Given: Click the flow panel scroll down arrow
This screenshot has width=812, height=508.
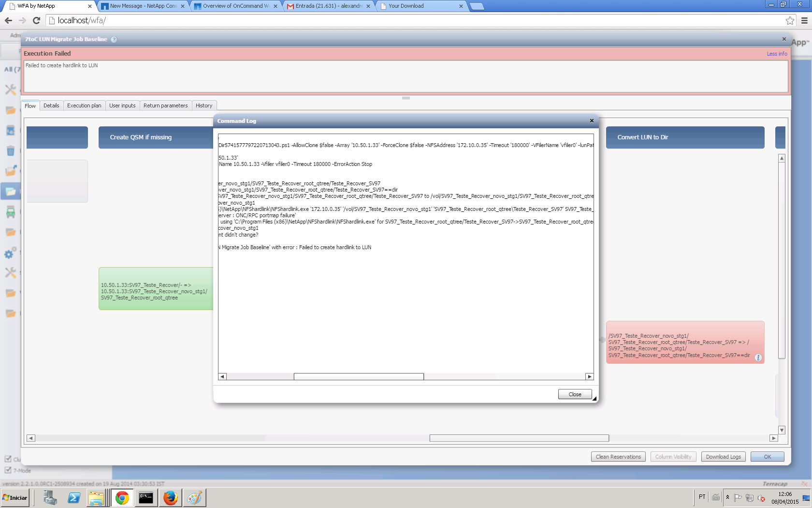Looking at the screenshot, I should tap(782, 430).
